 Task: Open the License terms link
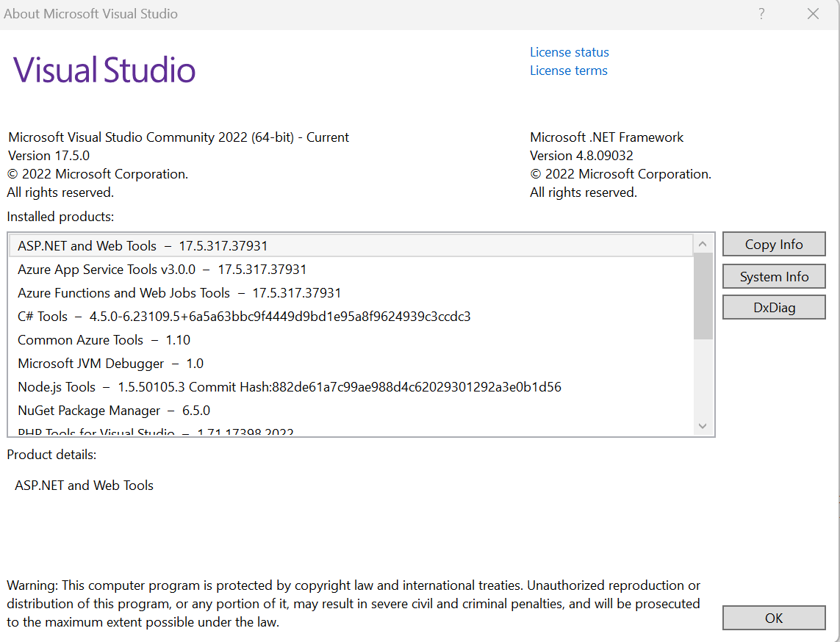tap(568, 71)
